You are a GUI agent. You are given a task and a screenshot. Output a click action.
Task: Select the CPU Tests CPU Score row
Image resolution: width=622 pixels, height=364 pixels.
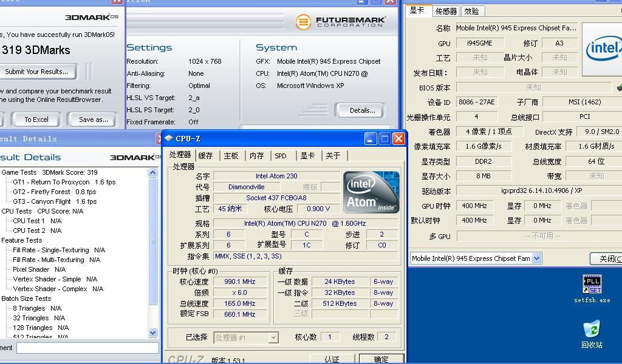tap(42, 211)
